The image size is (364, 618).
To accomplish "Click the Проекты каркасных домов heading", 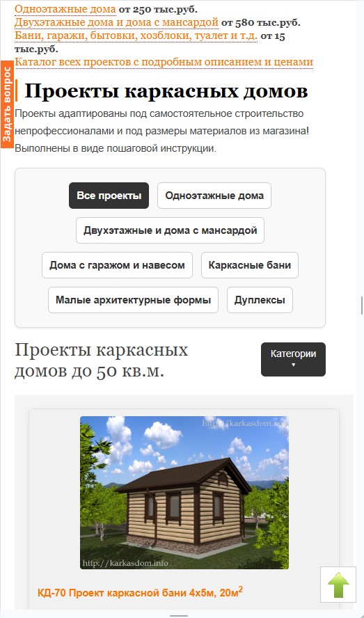I will click(166, 91).
